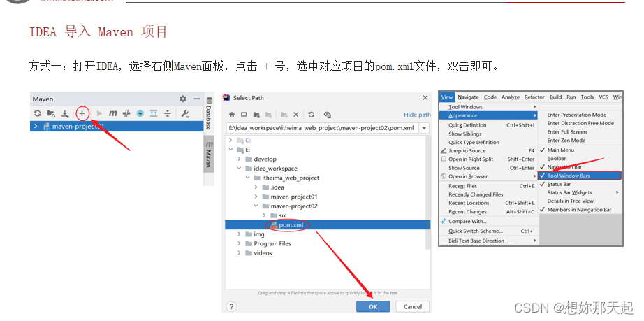
Task: Expand the maven-project01 folder in Select Path
Action: tap(256, 197)
